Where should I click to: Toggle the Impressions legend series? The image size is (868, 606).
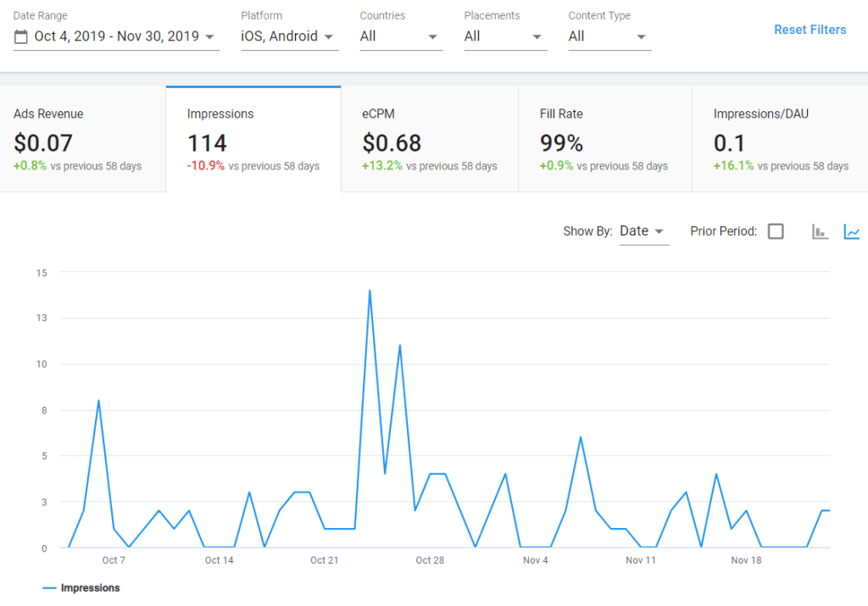(x=81, y=588)
